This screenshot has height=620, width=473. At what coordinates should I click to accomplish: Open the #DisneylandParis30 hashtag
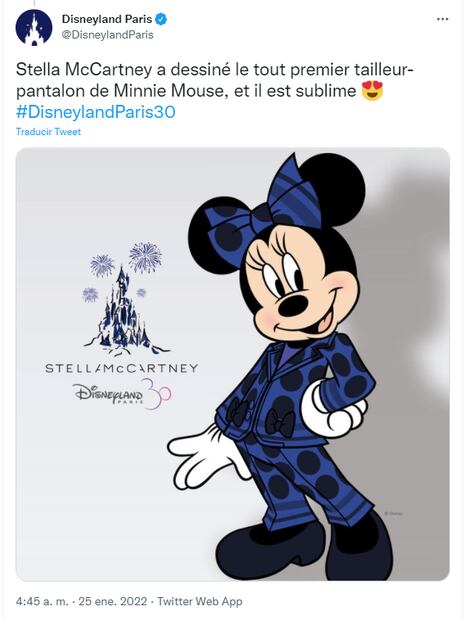click(95, 112)
